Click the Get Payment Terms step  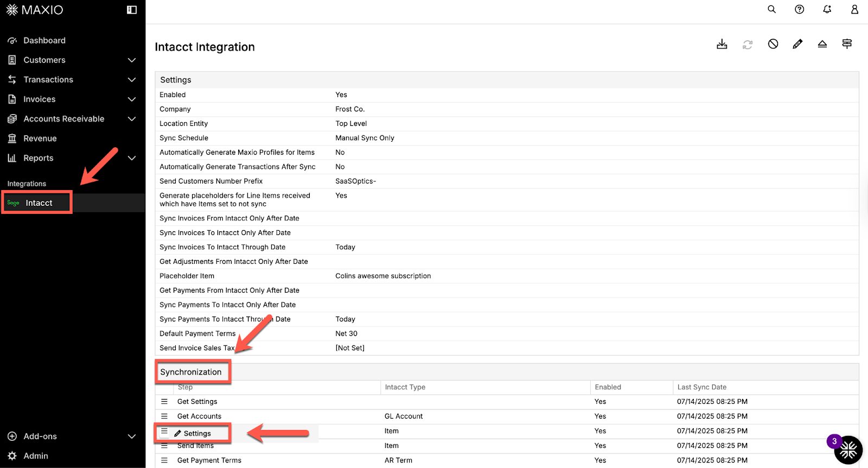click(209, 460)
